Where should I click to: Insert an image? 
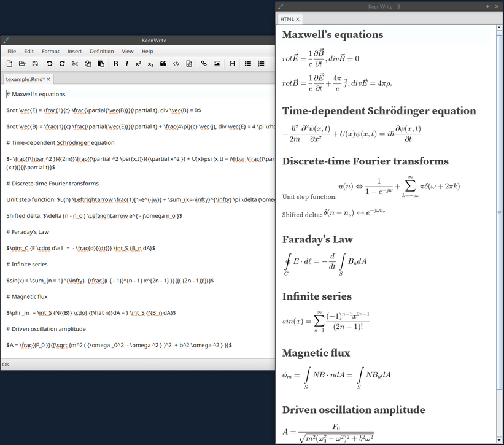[217, 64]
